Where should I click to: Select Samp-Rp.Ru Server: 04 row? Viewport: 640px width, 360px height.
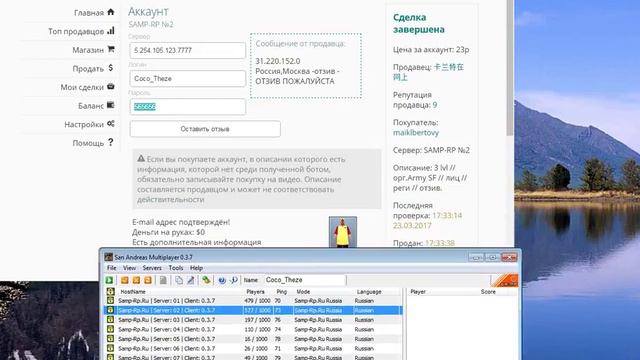point(253,329)
